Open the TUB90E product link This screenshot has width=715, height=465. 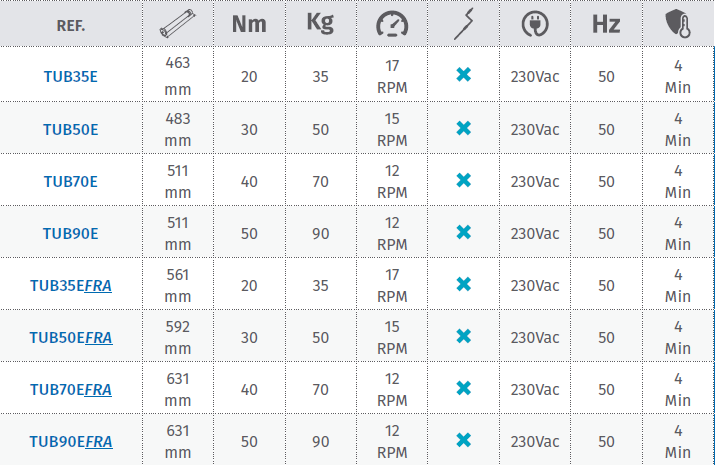click(x=70, y=233)
